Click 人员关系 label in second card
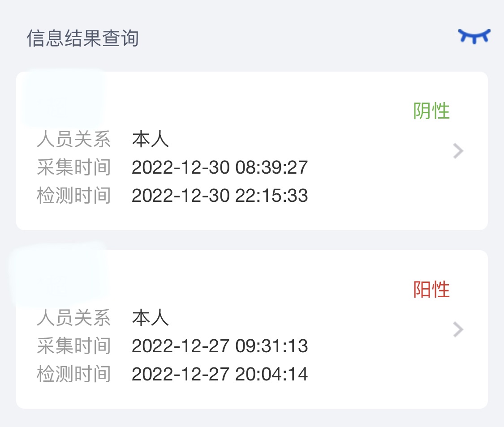504x427 pixels. coord(74,318)
